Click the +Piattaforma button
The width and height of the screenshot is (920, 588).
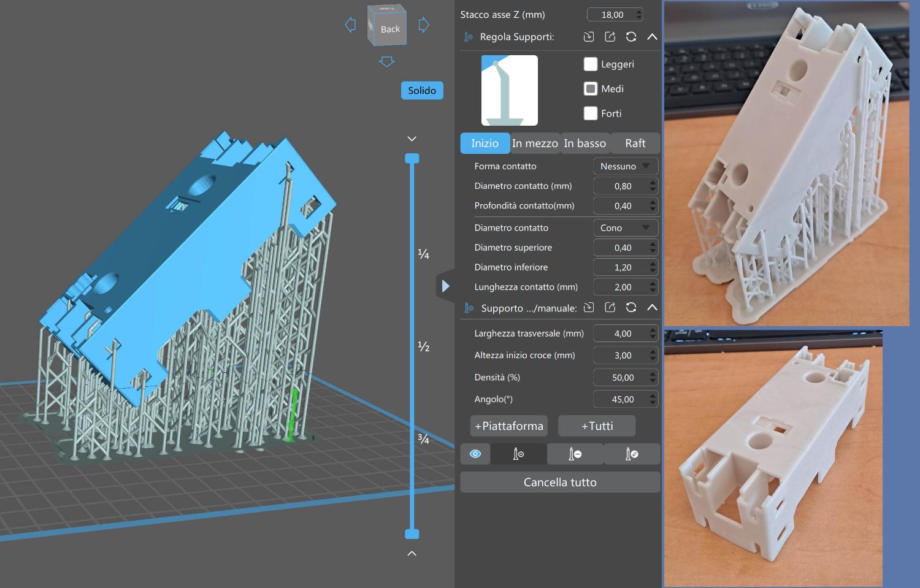[508, 426]
